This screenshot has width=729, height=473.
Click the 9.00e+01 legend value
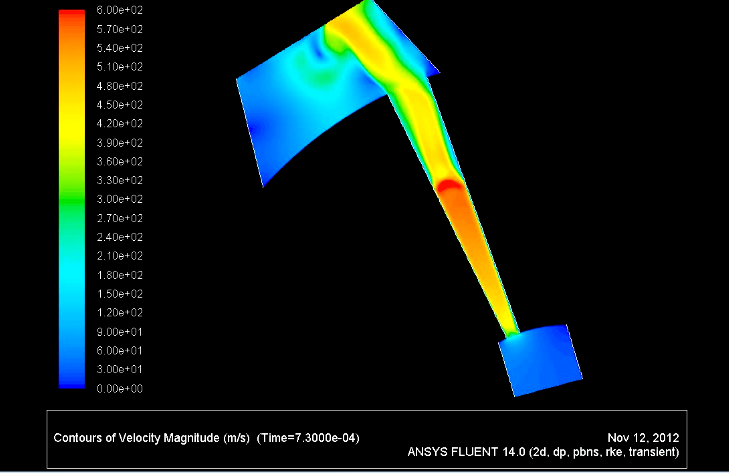click(x=119, y=331)
